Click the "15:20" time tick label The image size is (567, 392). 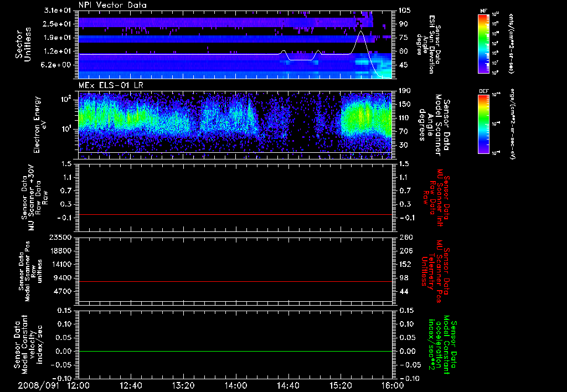(x=341, y=386)
